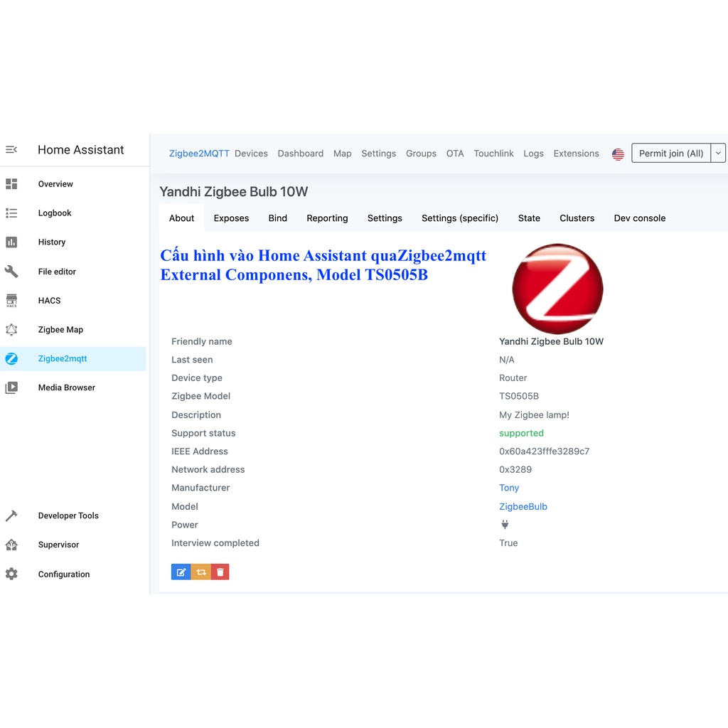Open the History chart icon

11,242
